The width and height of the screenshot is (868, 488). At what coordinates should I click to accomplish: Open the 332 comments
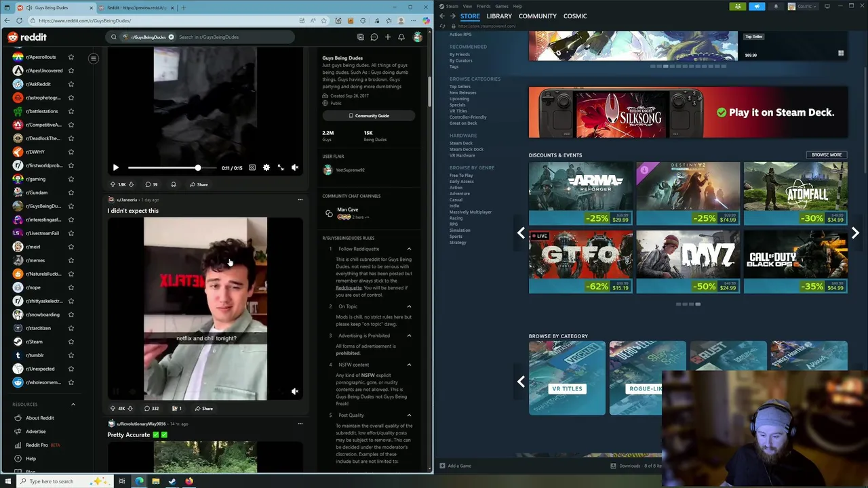click(x=151, y=408)
